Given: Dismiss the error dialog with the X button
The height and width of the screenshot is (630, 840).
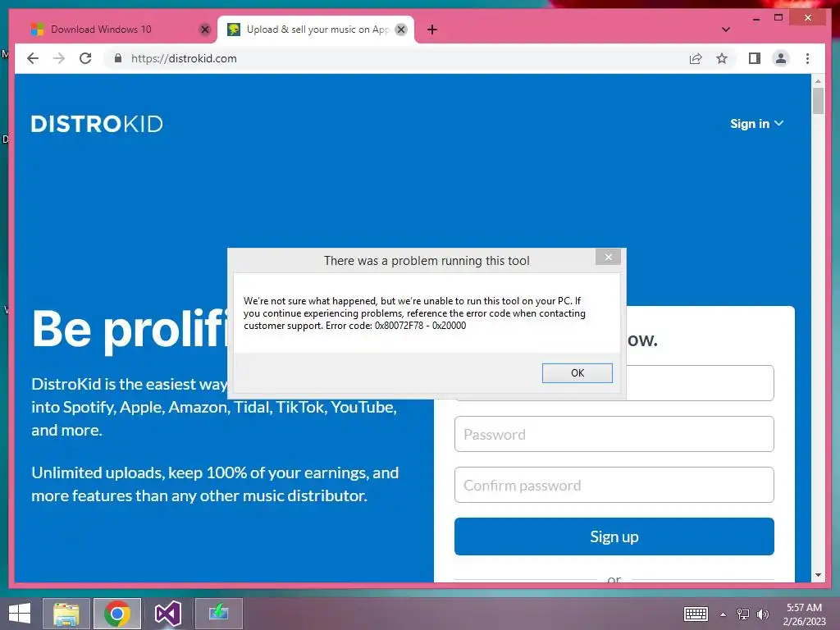Looking at the screenshot, I should 608,257.
